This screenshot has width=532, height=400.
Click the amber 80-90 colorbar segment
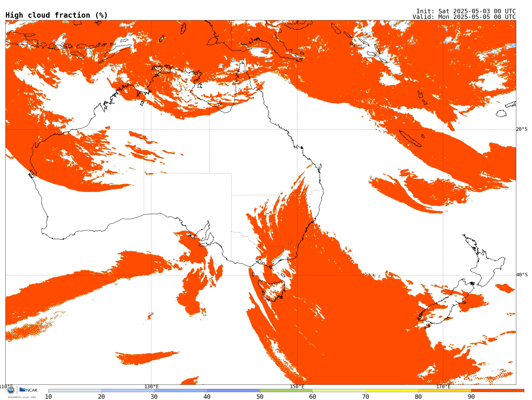[x=445, y=391]
